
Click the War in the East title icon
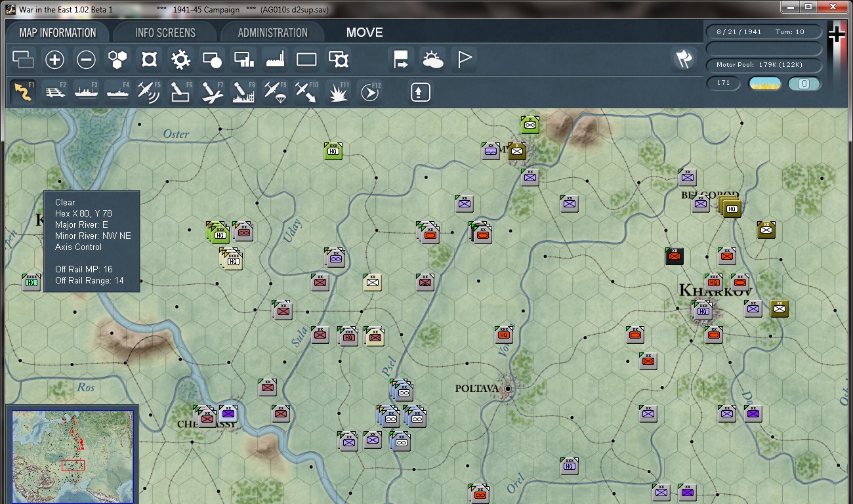coord(10,10)
